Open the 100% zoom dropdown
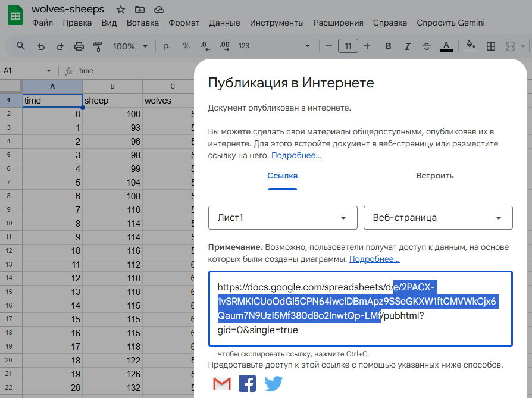 129,46
